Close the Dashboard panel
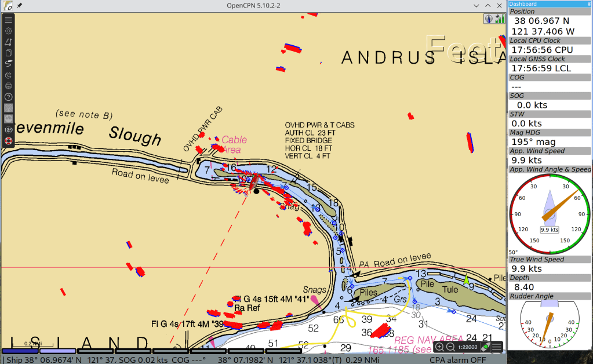 588,3
